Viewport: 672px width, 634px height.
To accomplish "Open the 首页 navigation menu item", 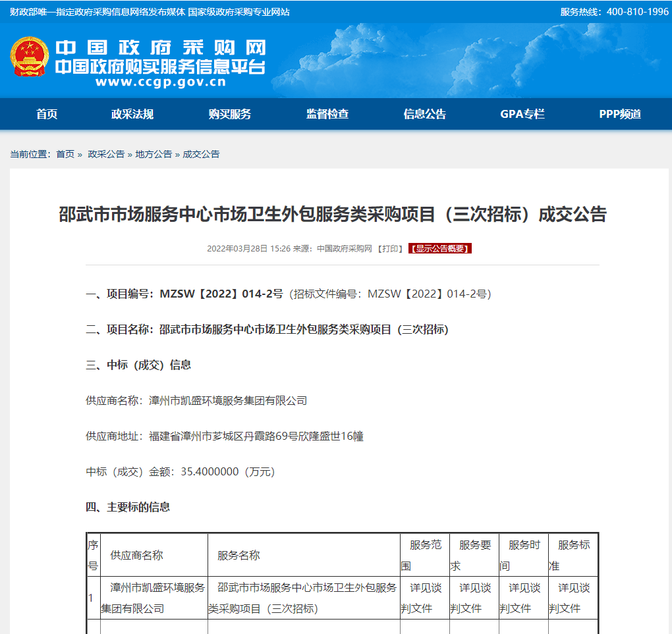I will tap(47, 114).
